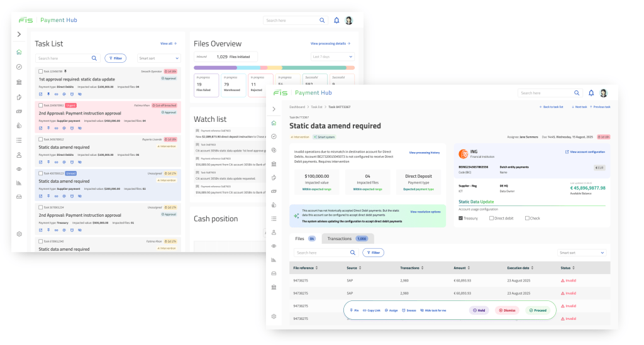The height and width of the screenshot is (345, 644).
Task: Switch to the Transactions tab
Action: (x=348, y=239)
